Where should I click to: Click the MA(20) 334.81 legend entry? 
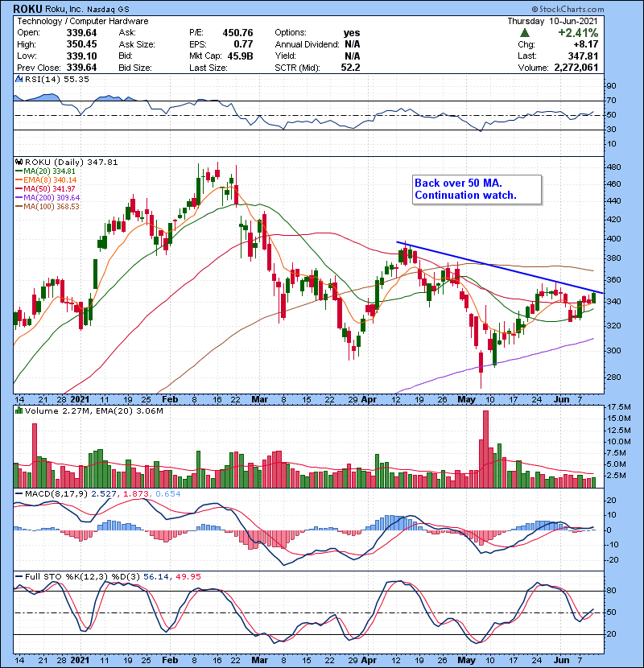coord(46,171)
